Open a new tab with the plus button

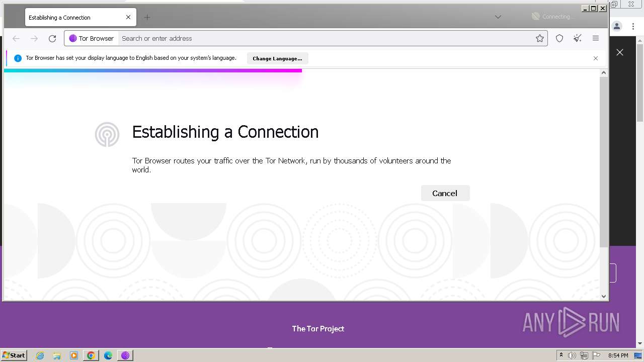coord(147,17)
